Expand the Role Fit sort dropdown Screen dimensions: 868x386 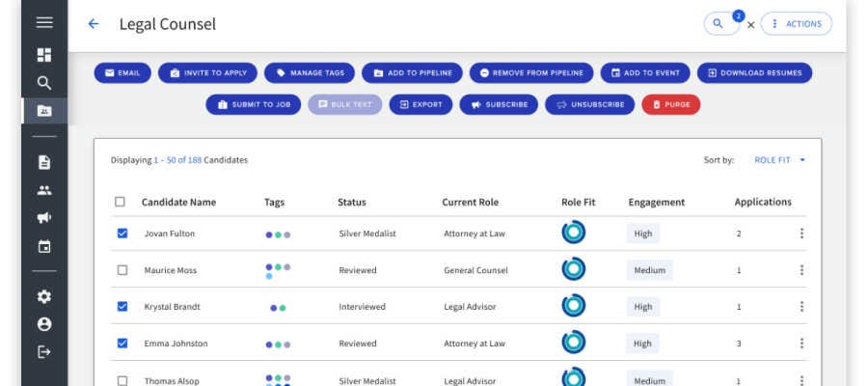780,160
